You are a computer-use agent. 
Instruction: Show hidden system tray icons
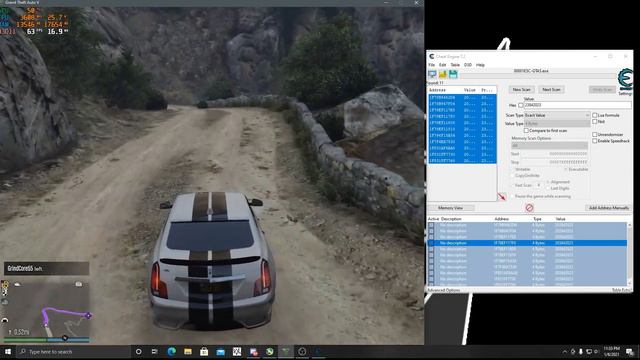(x=565, y=351)
